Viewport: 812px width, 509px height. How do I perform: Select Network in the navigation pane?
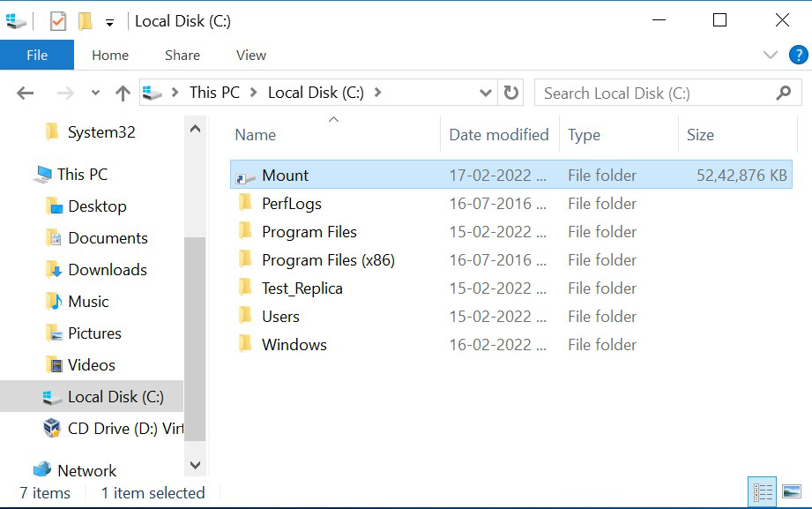point(86,470)
